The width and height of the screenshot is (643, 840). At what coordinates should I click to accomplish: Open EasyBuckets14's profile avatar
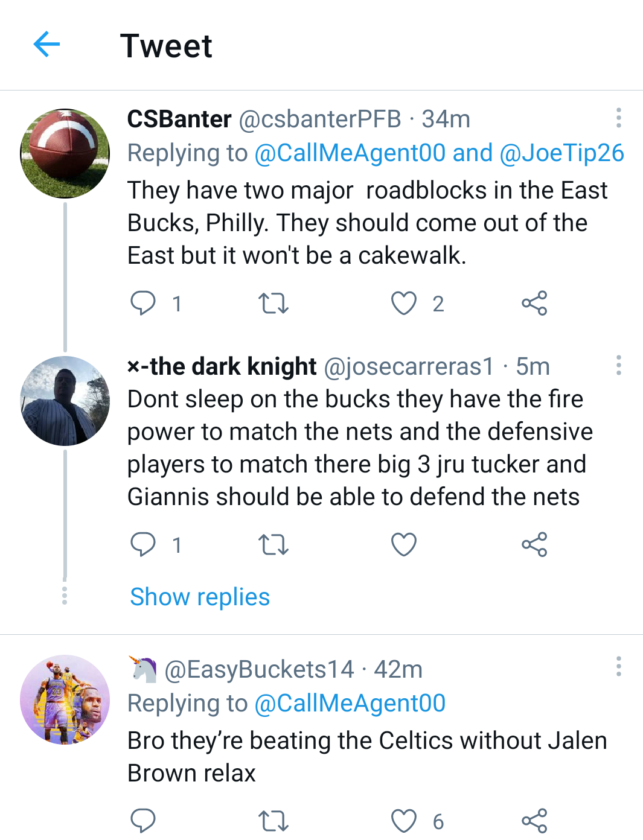(x=65, y=700)
